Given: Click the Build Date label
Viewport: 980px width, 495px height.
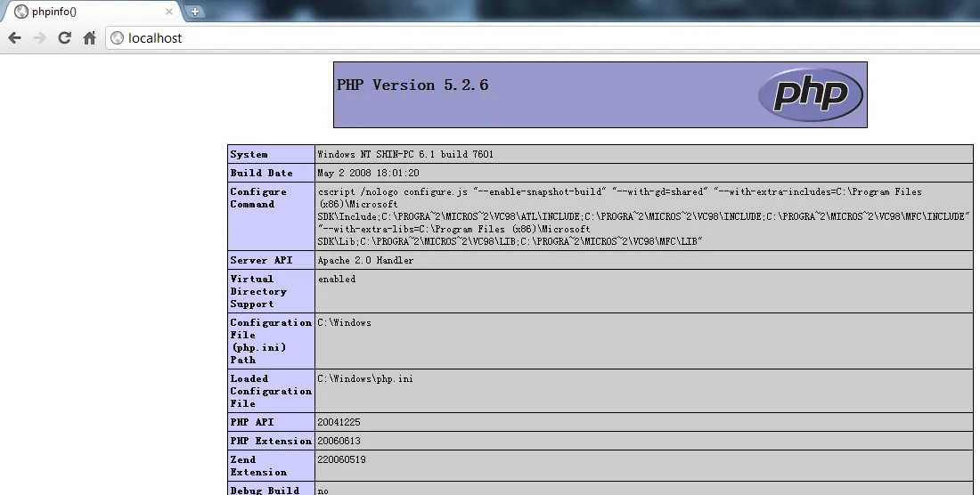Looking at the screenshot, I should pyautogui.click(x=261, y=173).
